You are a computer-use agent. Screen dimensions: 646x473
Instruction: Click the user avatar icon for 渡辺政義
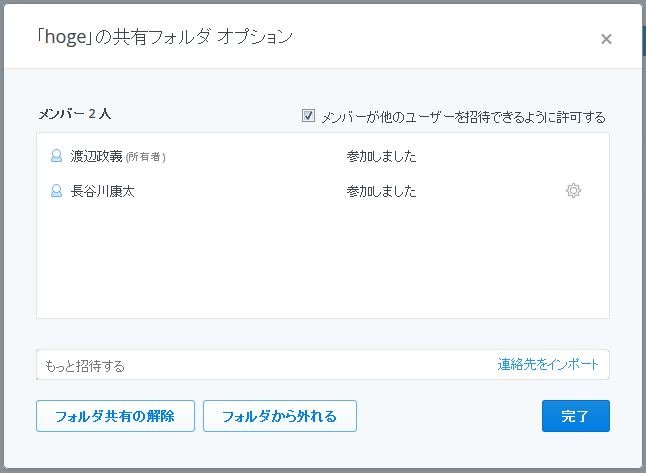point(56,156)
